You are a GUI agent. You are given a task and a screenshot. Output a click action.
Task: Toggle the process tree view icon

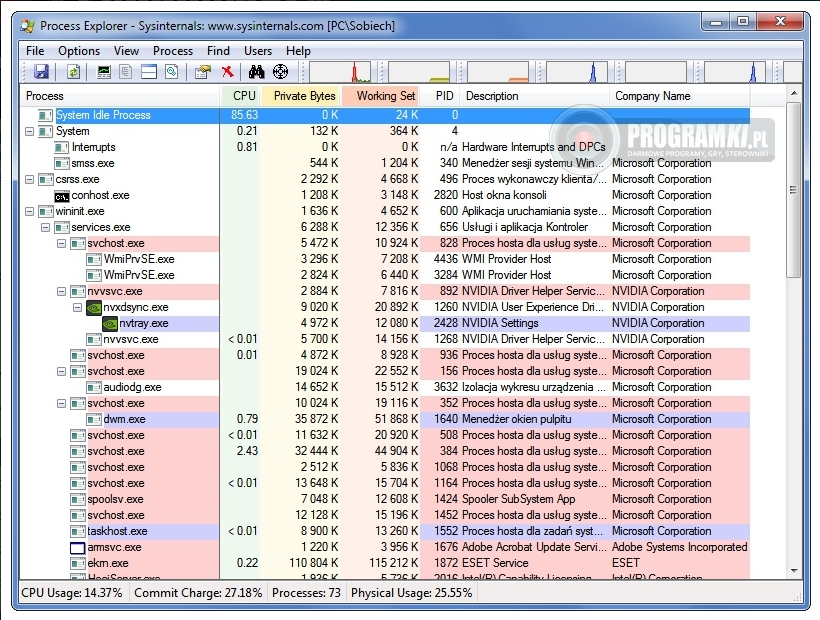pyautogui.click(x=126, y=72)
